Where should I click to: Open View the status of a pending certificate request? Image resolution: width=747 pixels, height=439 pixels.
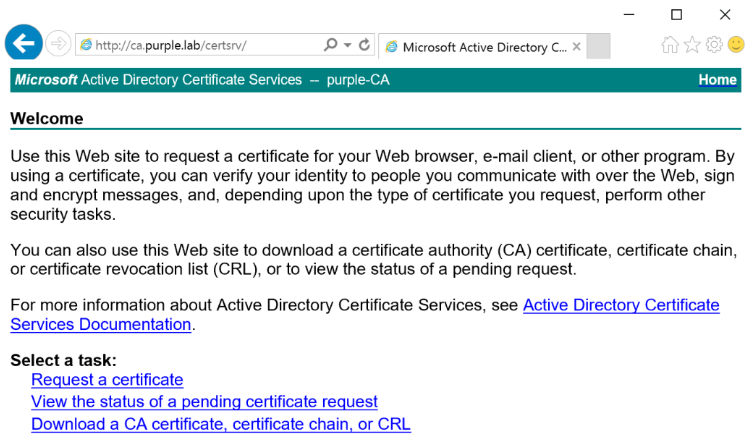[x=204, y=401]
